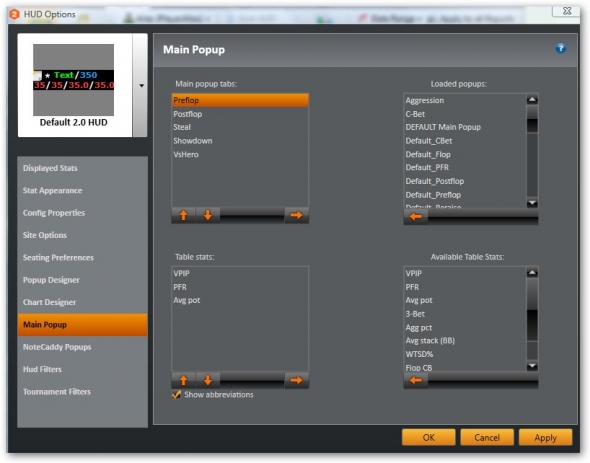Select Flop CB in Available Table Stats
Screen dimensions: 590x463
[465, 367]
